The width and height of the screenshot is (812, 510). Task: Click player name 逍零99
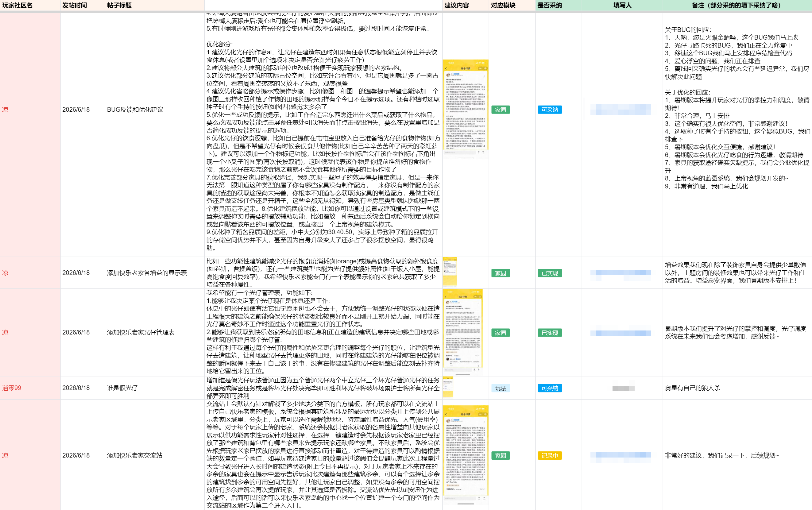coord(11,388)
